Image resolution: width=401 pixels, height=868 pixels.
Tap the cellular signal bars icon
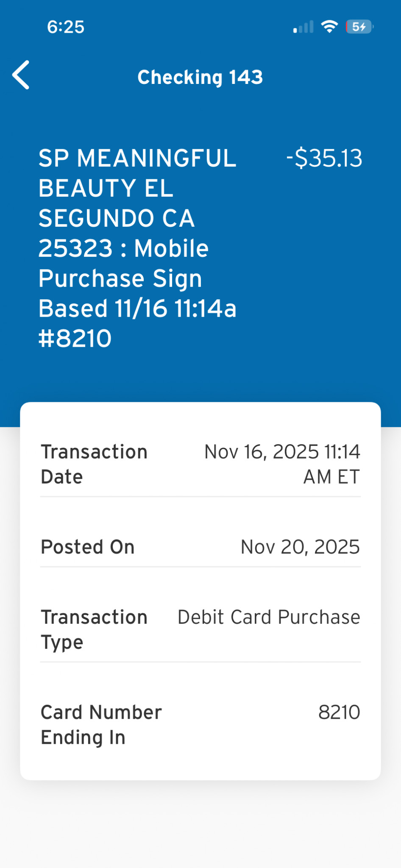304,27
